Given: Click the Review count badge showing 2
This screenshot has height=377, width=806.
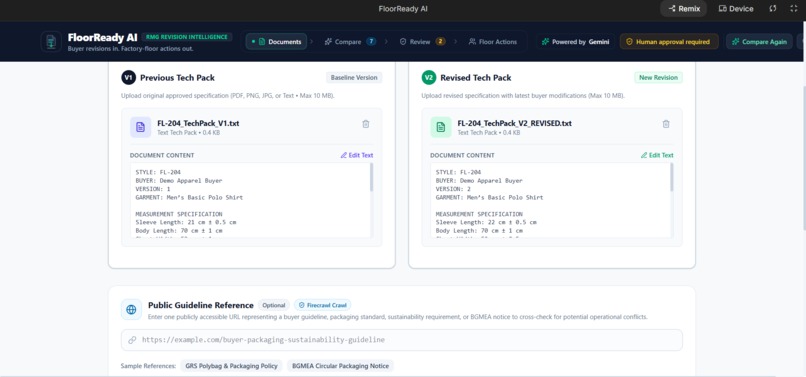Looking at the screenshot, I should (440, 42).
